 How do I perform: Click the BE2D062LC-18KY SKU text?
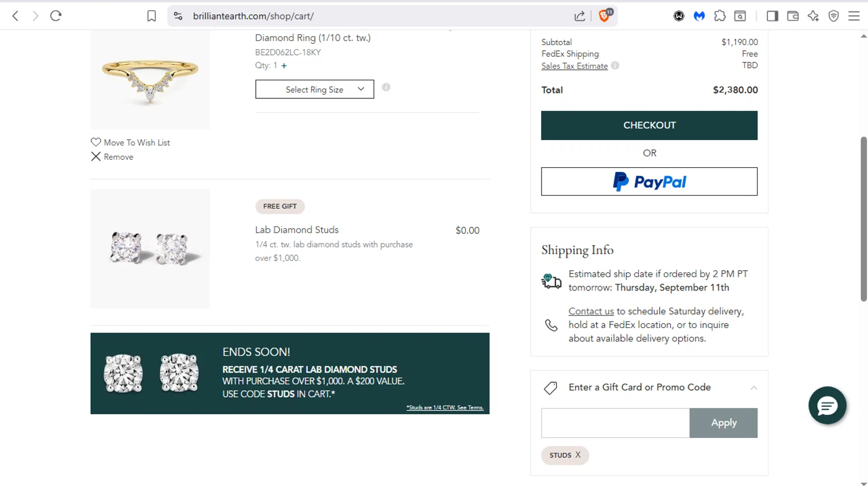(288, 52)
